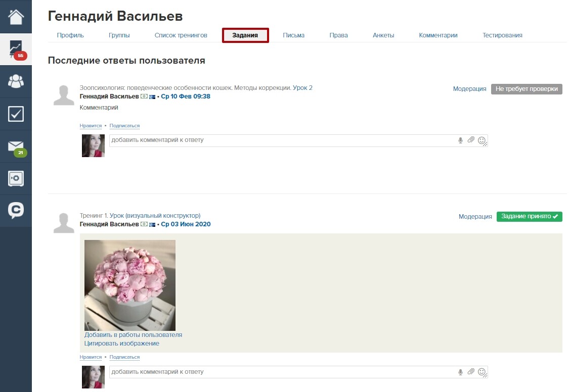
Task: Click the Геннадий Васильев name in the first answer
Action: tap(109, 96)
